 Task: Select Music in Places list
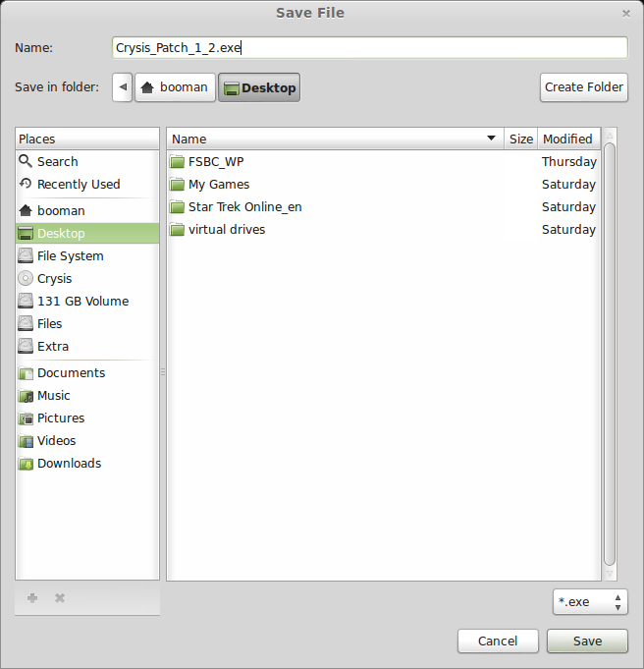tap(54, 396)
